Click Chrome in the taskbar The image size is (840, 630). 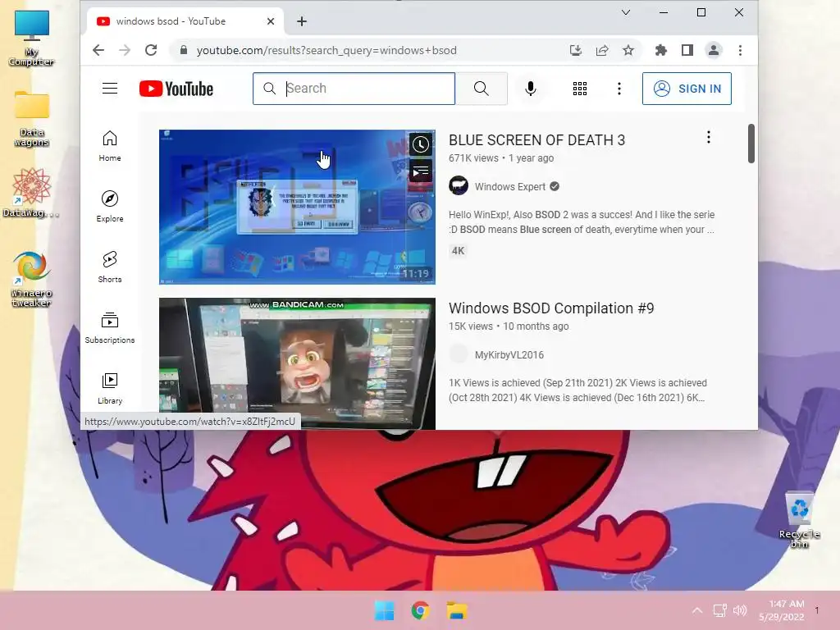point(421,610)
